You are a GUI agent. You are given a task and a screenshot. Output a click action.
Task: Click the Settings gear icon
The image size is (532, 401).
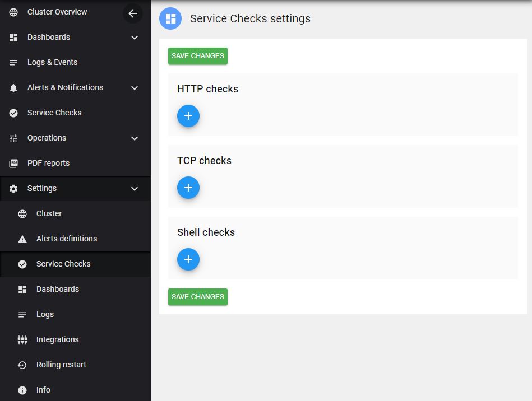pyautogui.click(x=13, y=189)
